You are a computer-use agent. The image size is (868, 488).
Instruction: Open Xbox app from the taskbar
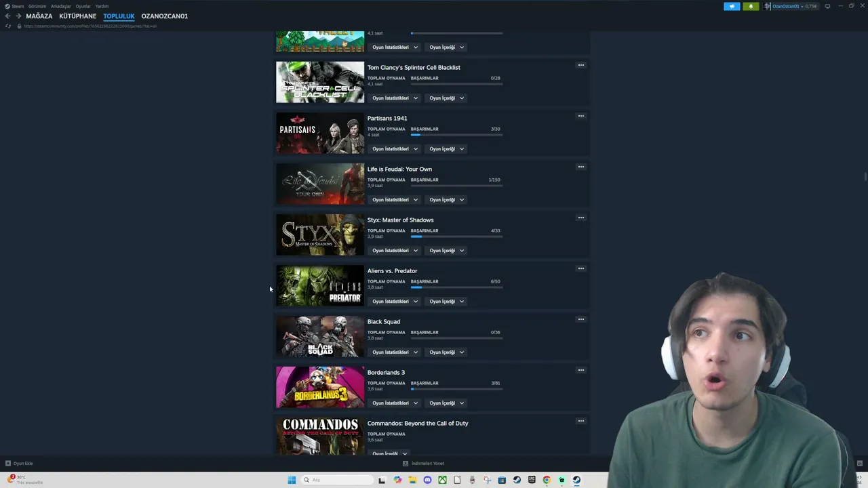click(x=442, y=480)
